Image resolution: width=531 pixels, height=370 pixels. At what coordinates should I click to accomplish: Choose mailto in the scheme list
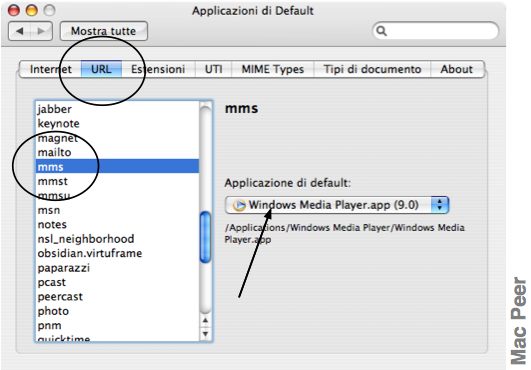click(x=117, y=152)
